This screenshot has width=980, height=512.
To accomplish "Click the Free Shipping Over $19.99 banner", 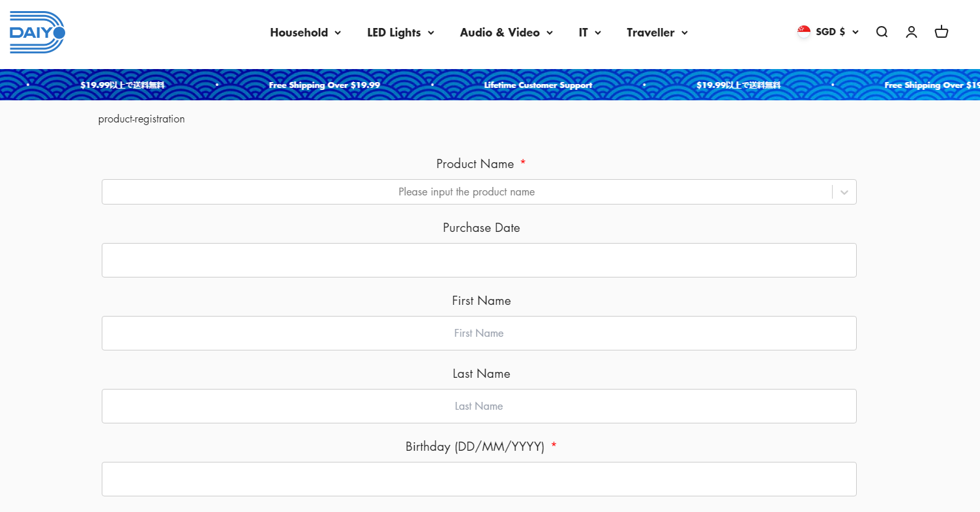I will click(x=324, y=85).
